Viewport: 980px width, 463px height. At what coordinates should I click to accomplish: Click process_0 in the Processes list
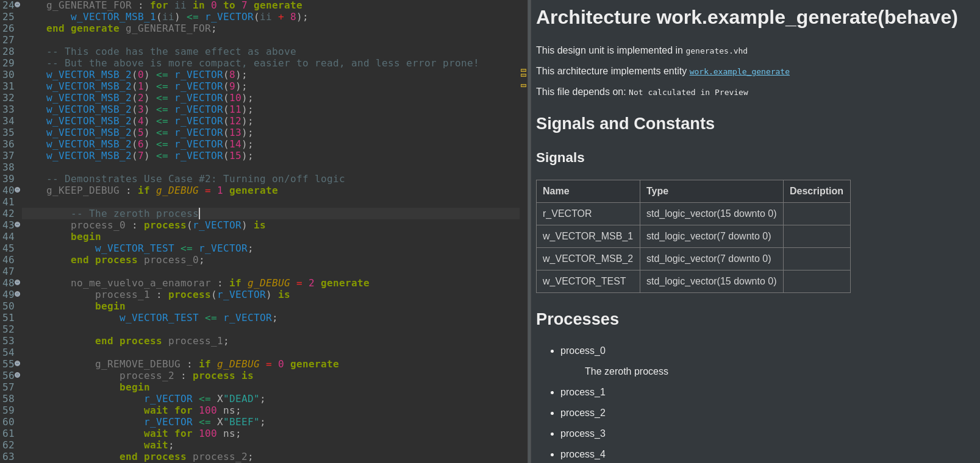583,351
